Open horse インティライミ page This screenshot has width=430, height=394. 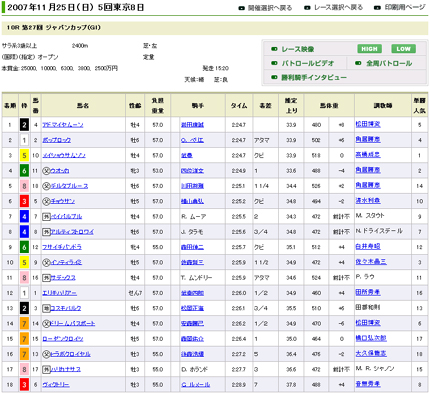click(x=66, y=262)
